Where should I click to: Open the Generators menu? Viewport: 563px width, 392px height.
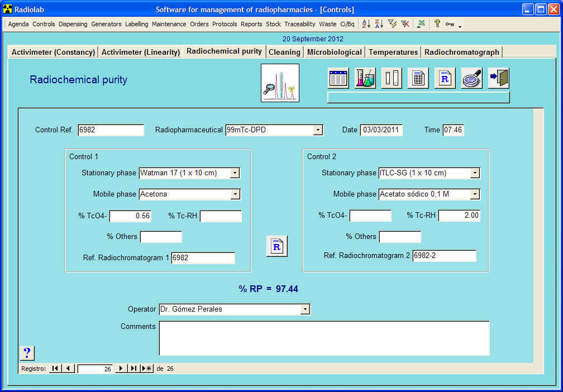click(106, 24)
